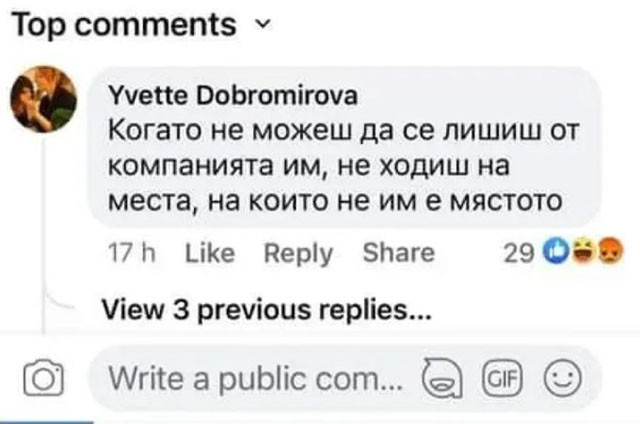
Task: Share Yvette's comment
Action: (x=399, y=254)
